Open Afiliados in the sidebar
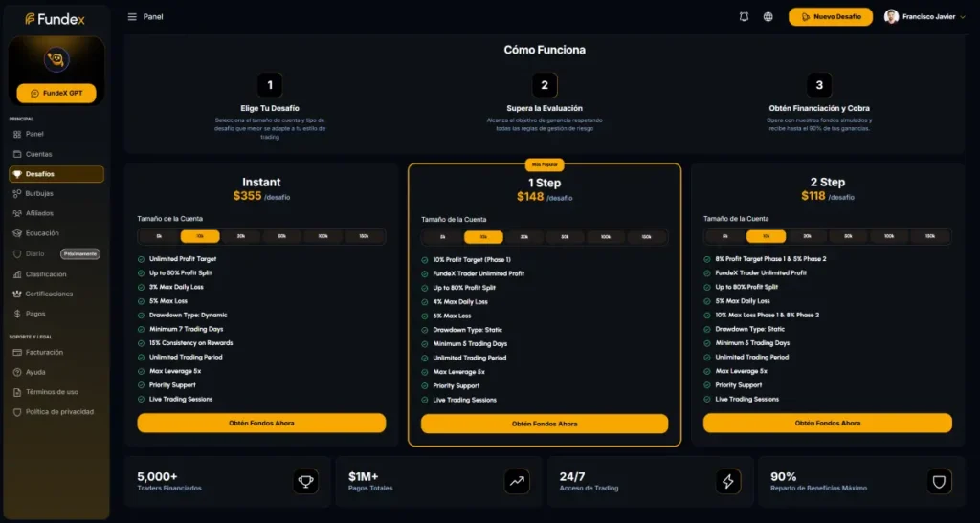Viewport: 980px width, 523px height. (56, 213)
